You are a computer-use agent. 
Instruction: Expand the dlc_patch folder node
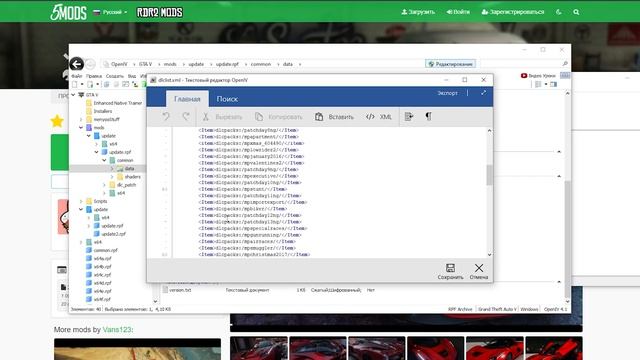[104, 185]
